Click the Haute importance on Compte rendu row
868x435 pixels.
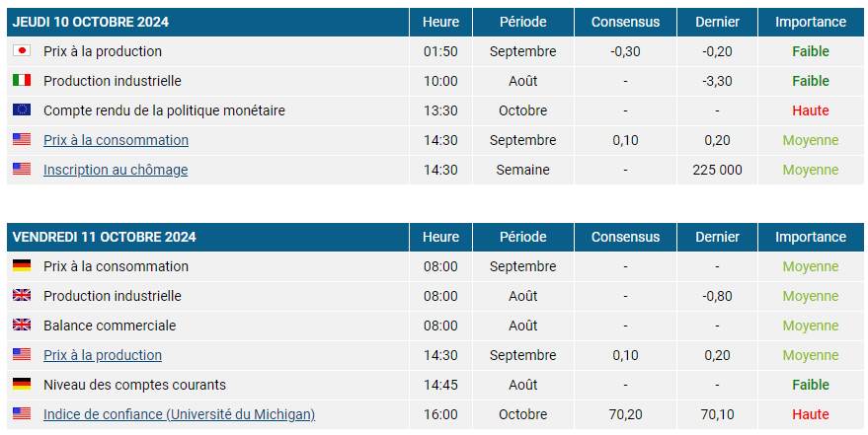pyautogui.click(x=811, y=110)
